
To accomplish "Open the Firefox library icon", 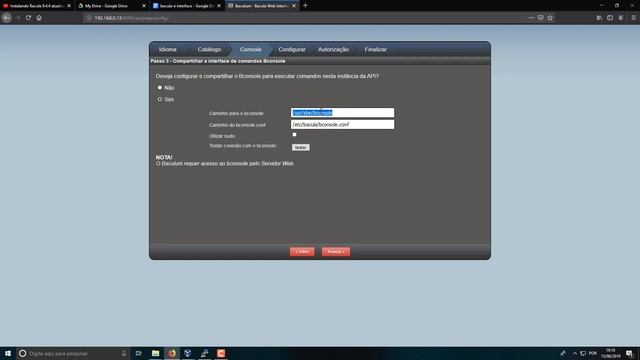I will (599, 18).
